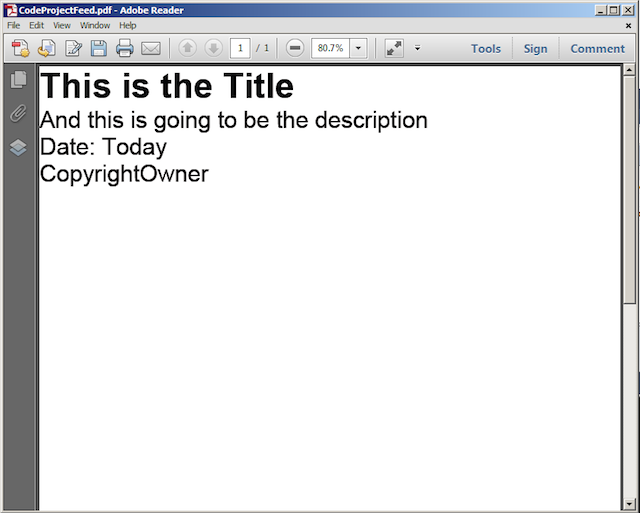The height and width of the screenshot is (513, 640).
Task: Open the Help menu
Action: point(128,25)
